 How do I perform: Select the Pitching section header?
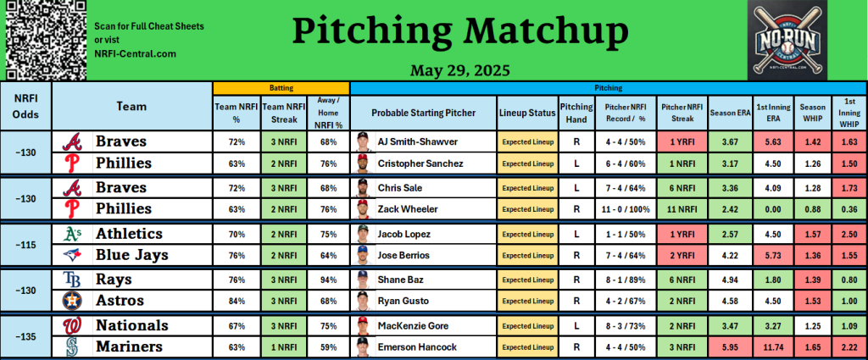pos(608,87)
